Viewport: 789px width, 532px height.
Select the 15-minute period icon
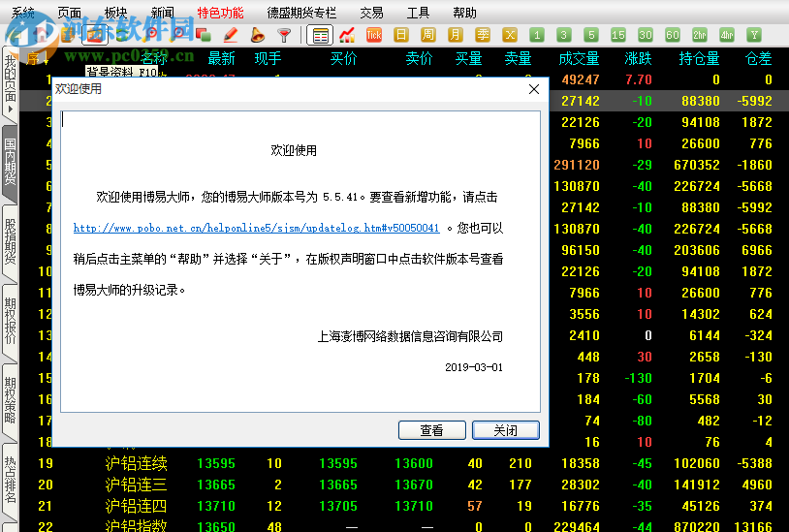click(617, 35)
